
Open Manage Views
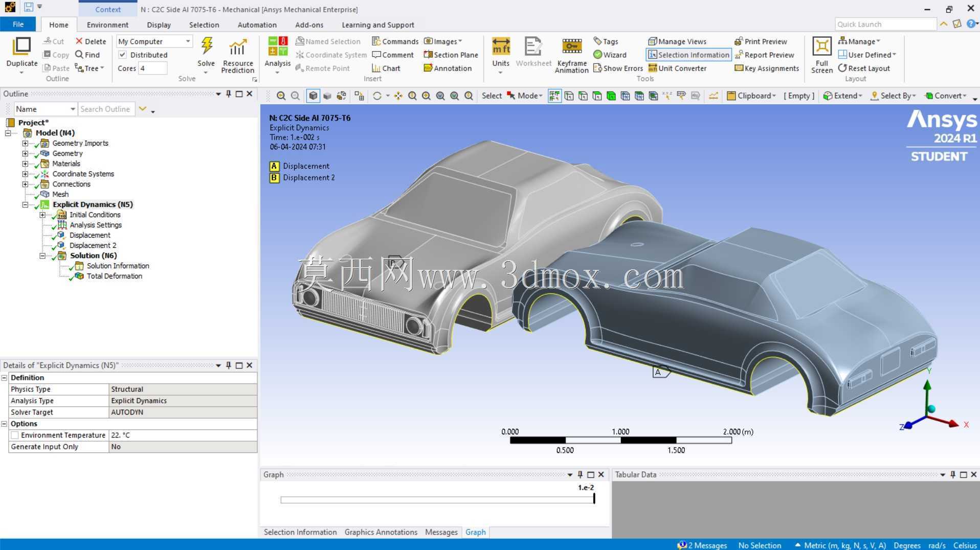[677, 41]
